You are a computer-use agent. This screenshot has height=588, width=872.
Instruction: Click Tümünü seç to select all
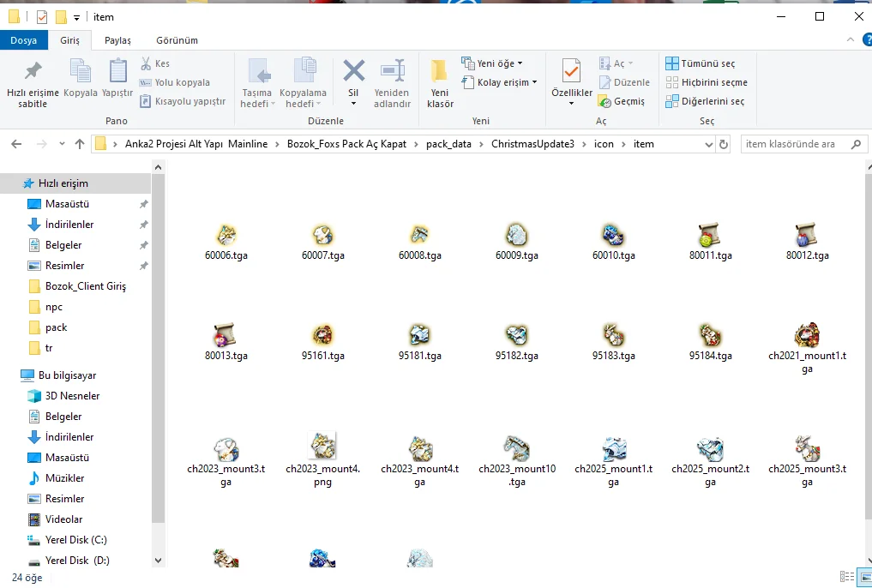click(x=700, y=63)
